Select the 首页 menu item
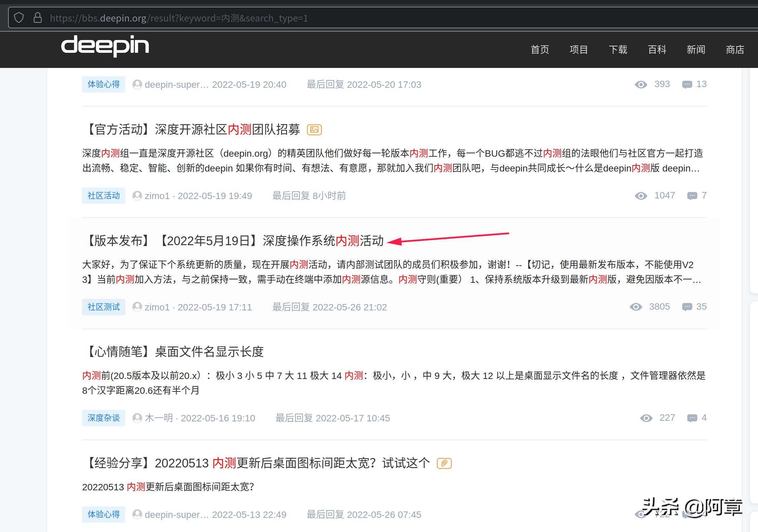The width and height of the screenshot is (758, 532). point(540,49)
